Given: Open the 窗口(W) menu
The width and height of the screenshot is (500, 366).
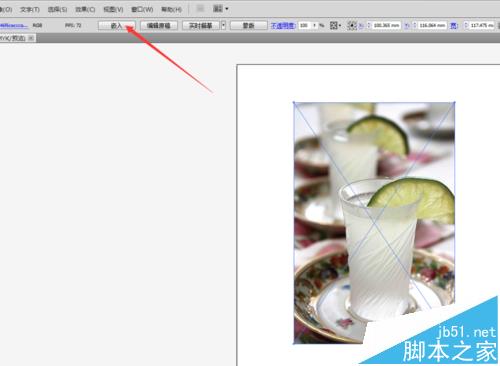Looking at the screenshot, I should 142,9.
